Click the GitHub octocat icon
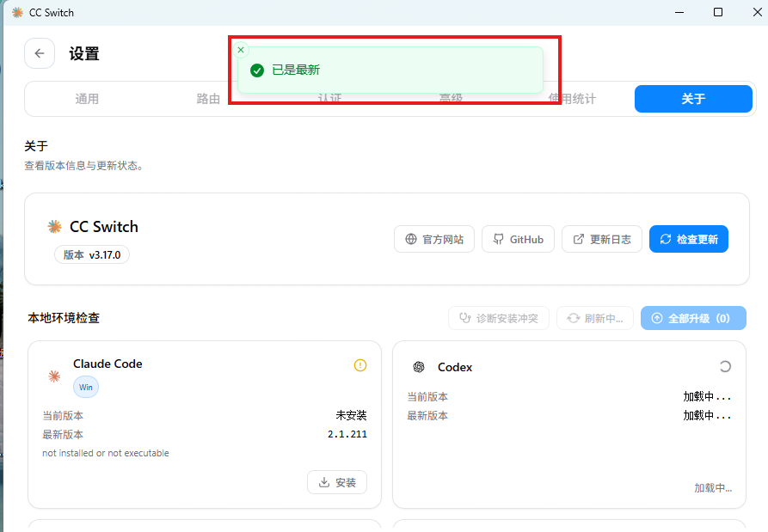Screen dimensions: 768x532 (498, 239)
